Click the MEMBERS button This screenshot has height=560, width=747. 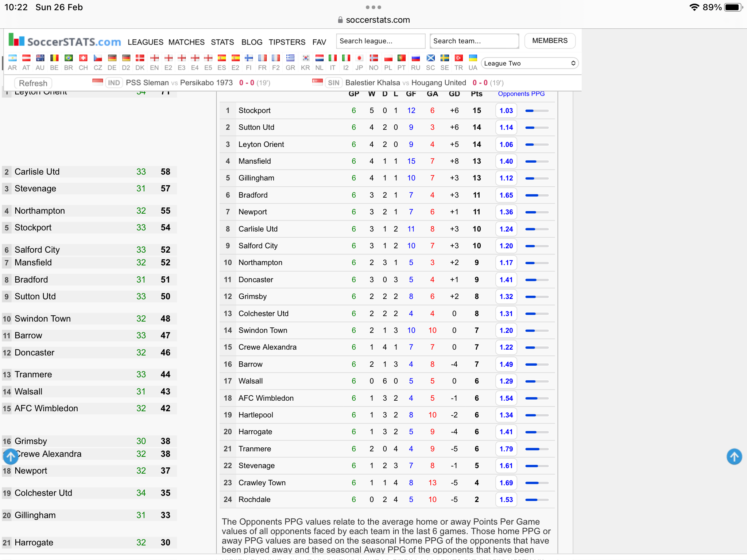click(x=550, y=41)
